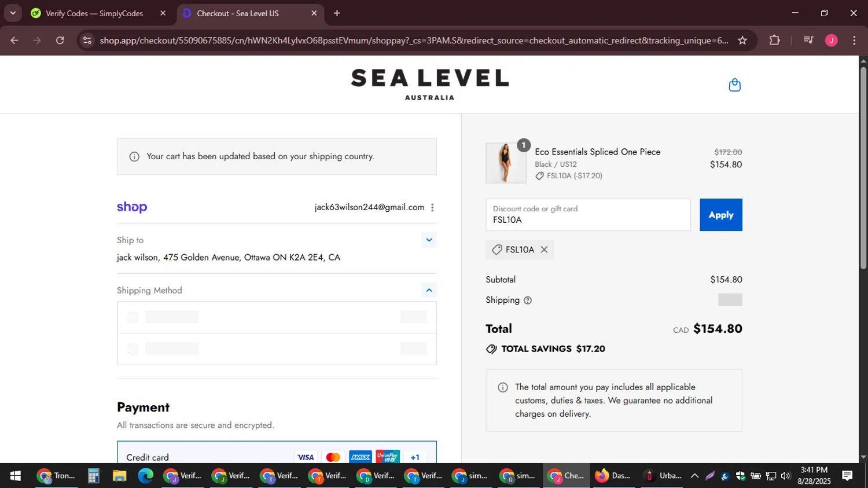This screenshot has height=488, width=868.
Task: Click the discount tag icon under product name
Action: [539, 176]
